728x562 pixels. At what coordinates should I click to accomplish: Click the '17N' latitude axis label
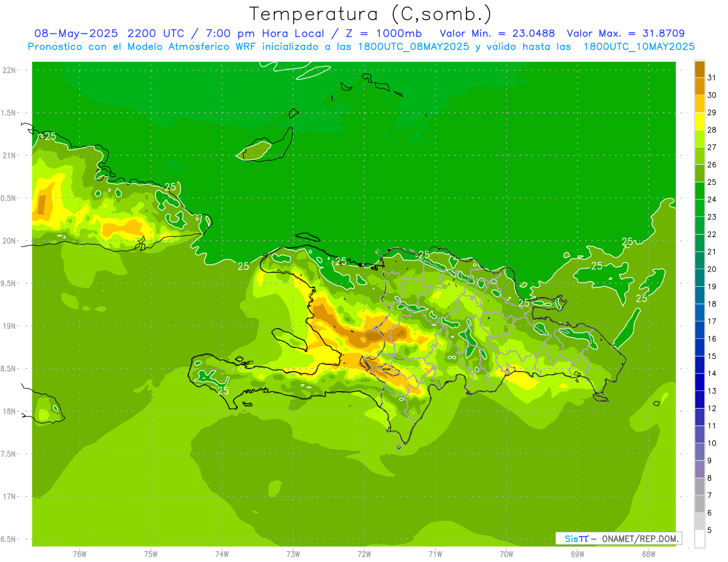[x=9, y=497]
